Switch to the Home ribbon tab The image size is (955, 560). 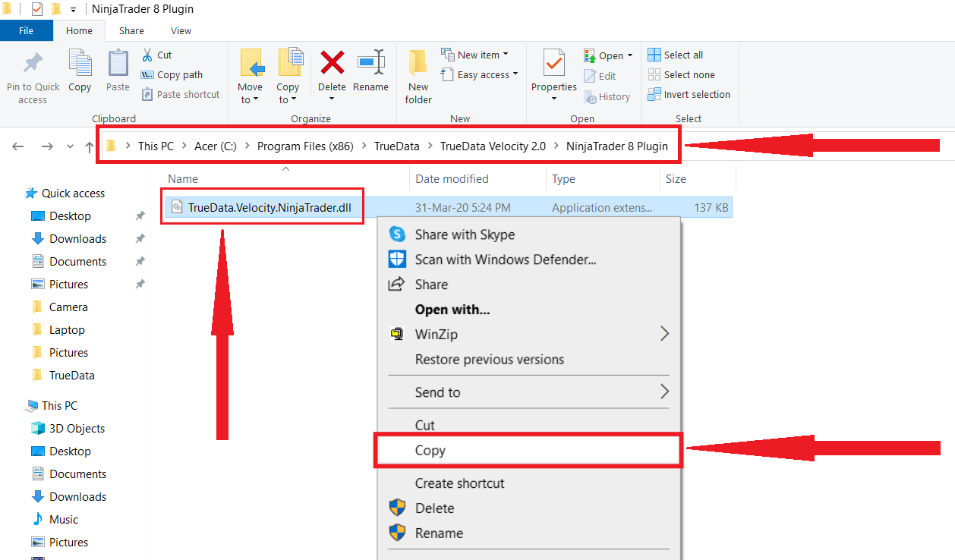79,30
